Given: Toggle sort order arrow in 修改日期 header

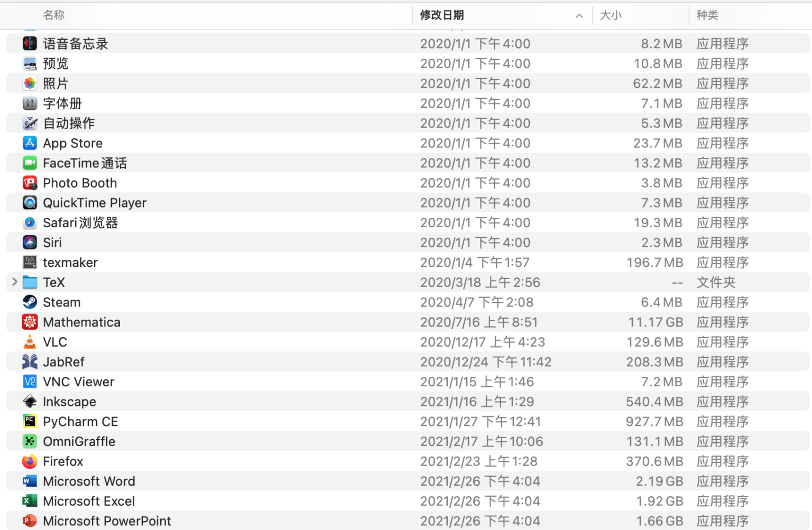Looking at the screenshot, I should point(579,16).
